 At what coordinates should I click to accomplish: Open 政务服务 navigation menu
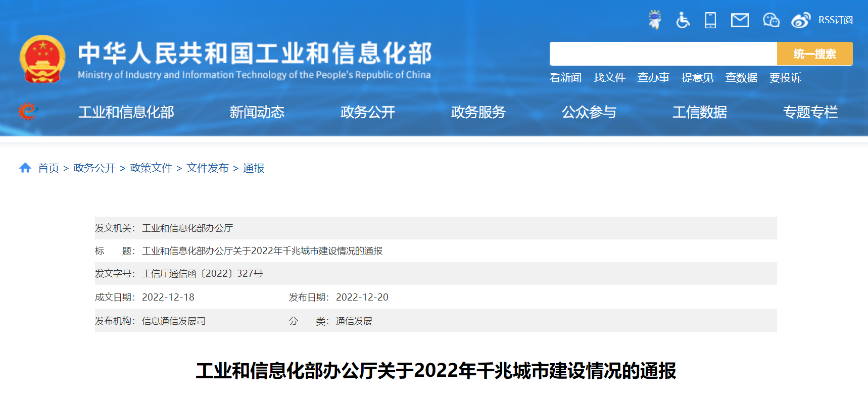478,112
